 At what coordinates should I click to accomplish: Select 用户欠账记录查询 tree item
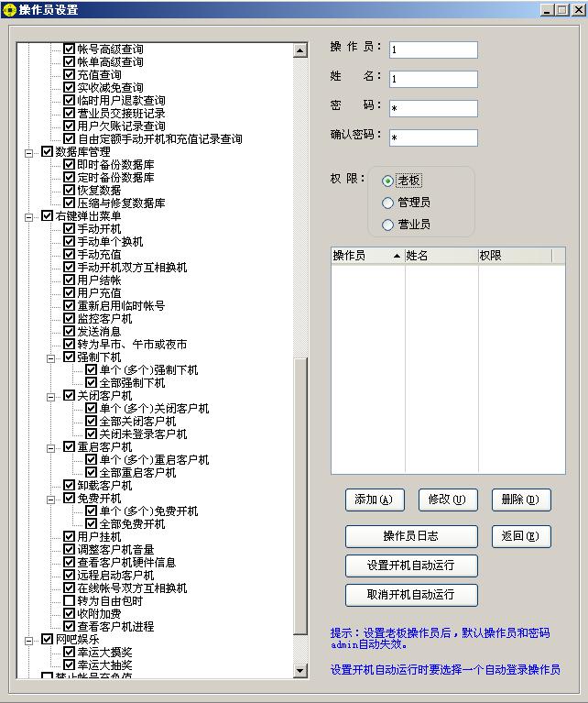pyautogui.click(x=121, y=126)
